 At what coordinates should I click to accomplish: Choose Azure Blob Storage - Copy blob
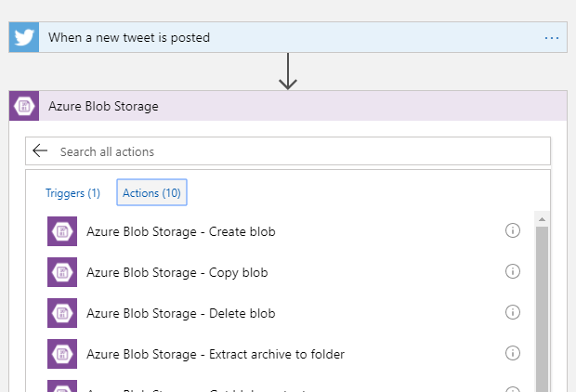click(x=177, y=272)
